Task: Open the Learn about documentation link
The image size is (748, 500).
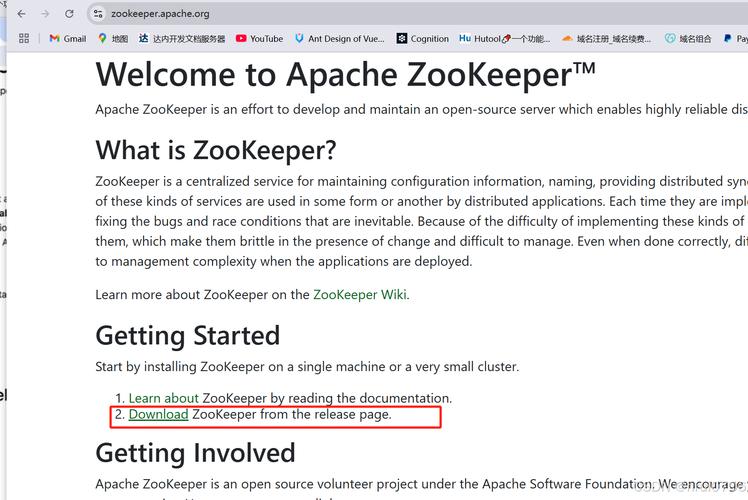Action: pyautogui.click(x=164, y=398)
